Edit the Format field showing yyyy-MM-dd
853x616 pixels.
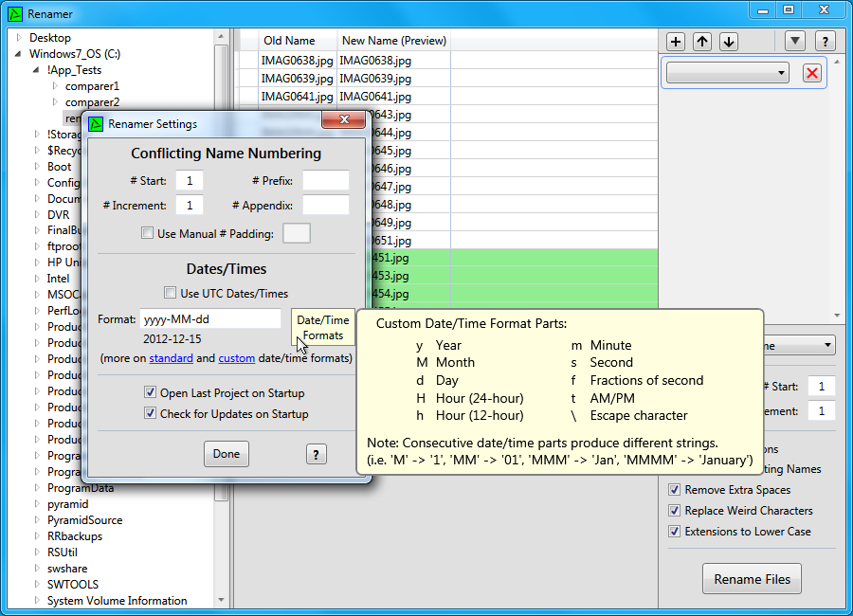click(209, 319)
